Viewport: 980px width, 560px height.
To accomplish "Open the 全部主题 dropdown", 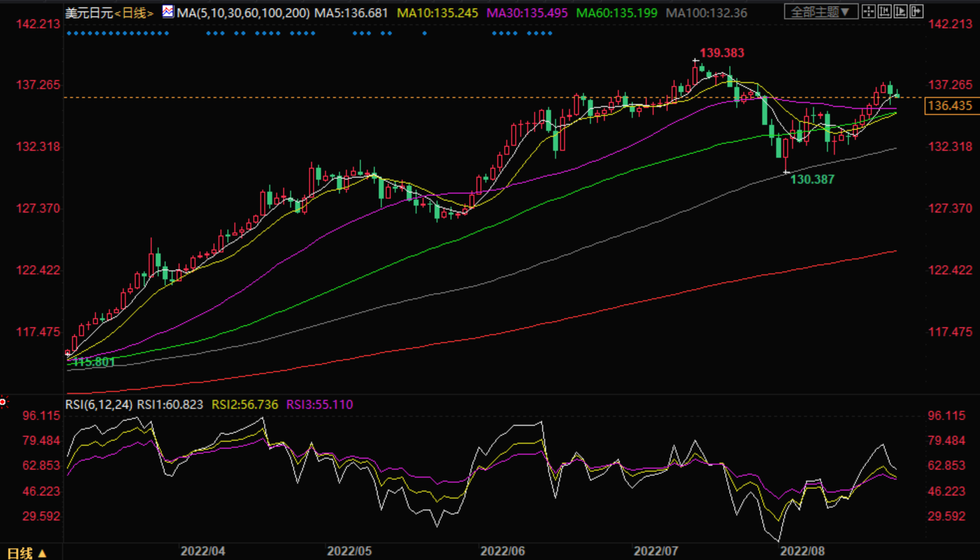I will tap(820, 12).
